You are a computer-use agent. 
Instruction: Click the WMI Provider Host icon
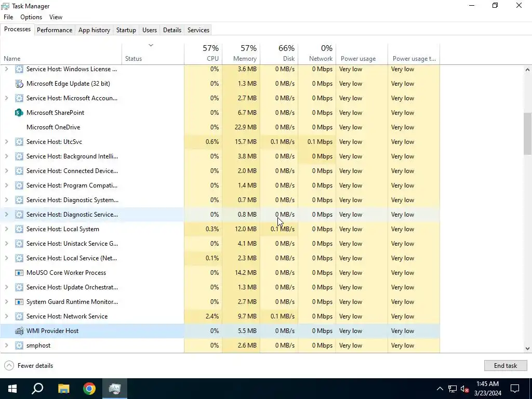pos(19,331)
